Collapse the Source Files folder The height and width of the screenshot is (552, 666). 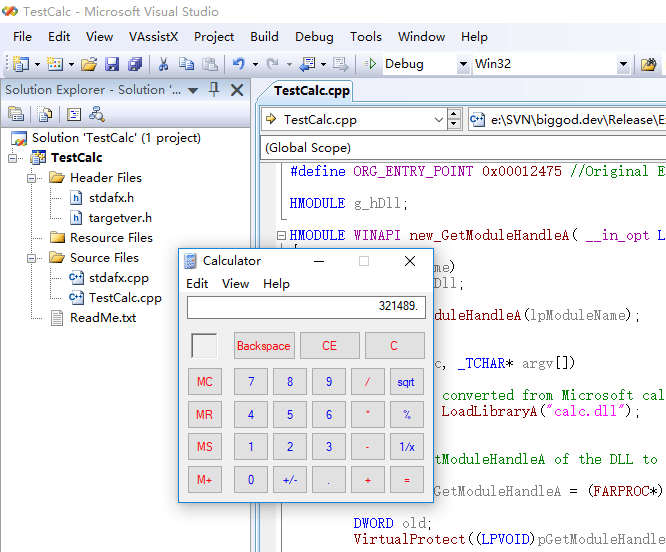point(31,258)
